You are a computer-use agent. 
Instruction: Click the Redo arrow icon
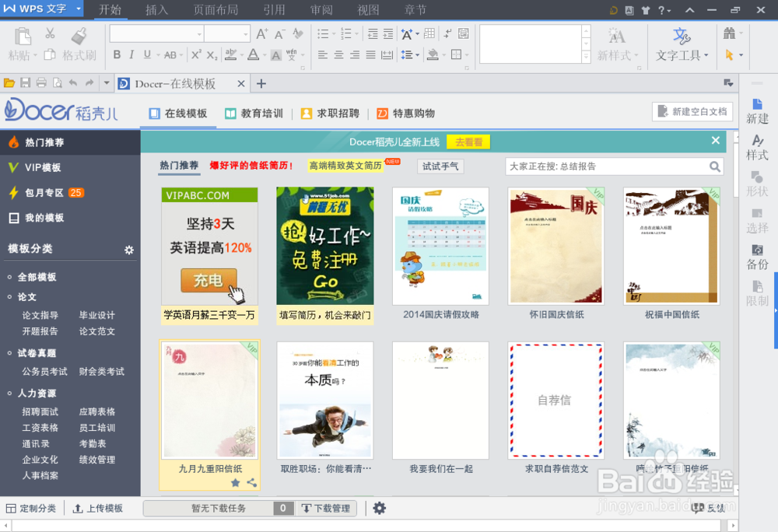(89, 82)
